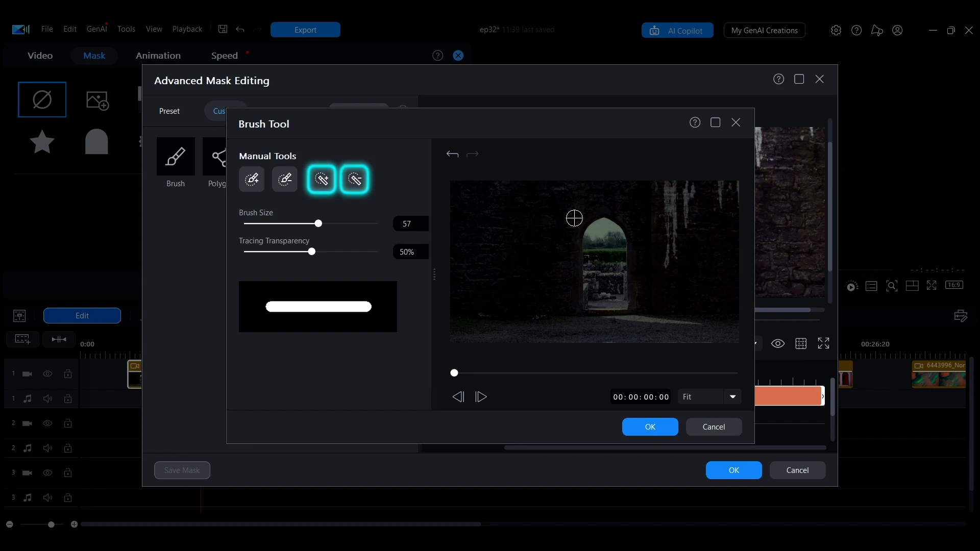The height and width of the screenshot is (551, 980).
Task: Switch to Video tab
Action: pyautogui.click(x=40, y=56)
